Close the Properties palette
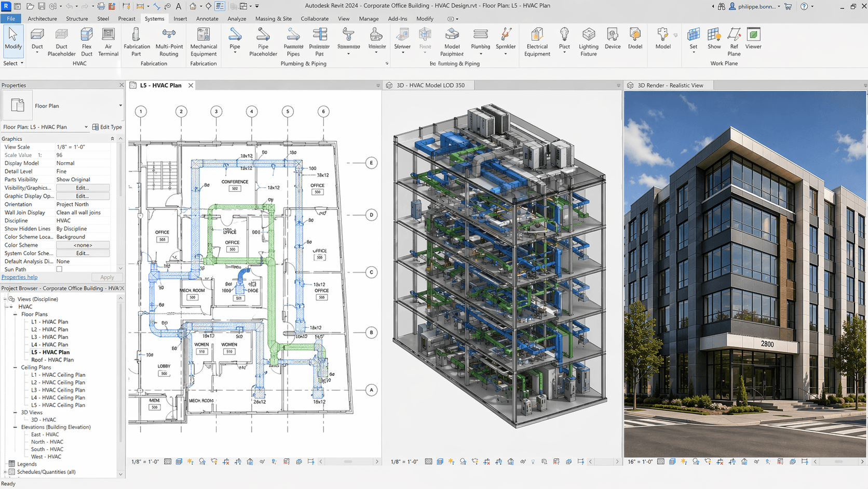 pos(121,85)
